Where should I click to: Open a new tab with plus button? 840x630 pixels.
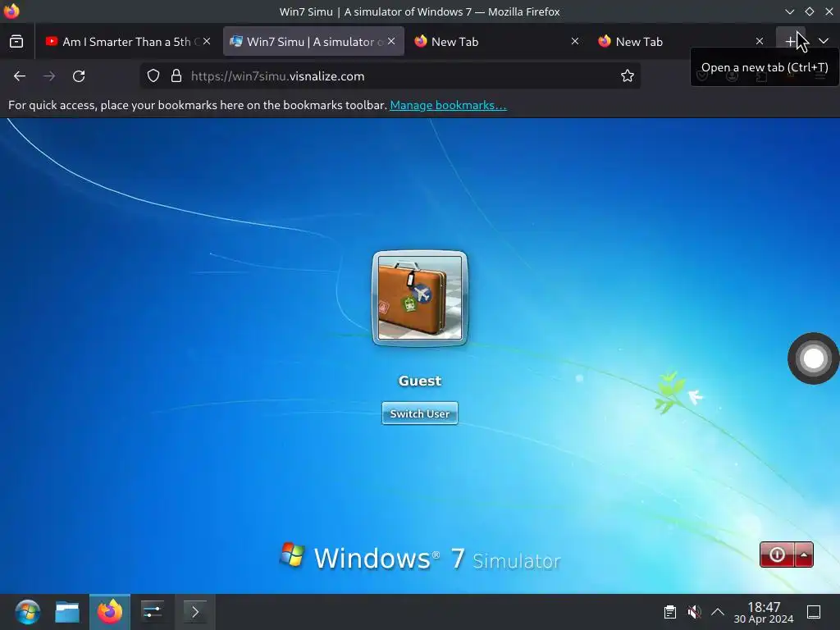[x=791, y=41]
